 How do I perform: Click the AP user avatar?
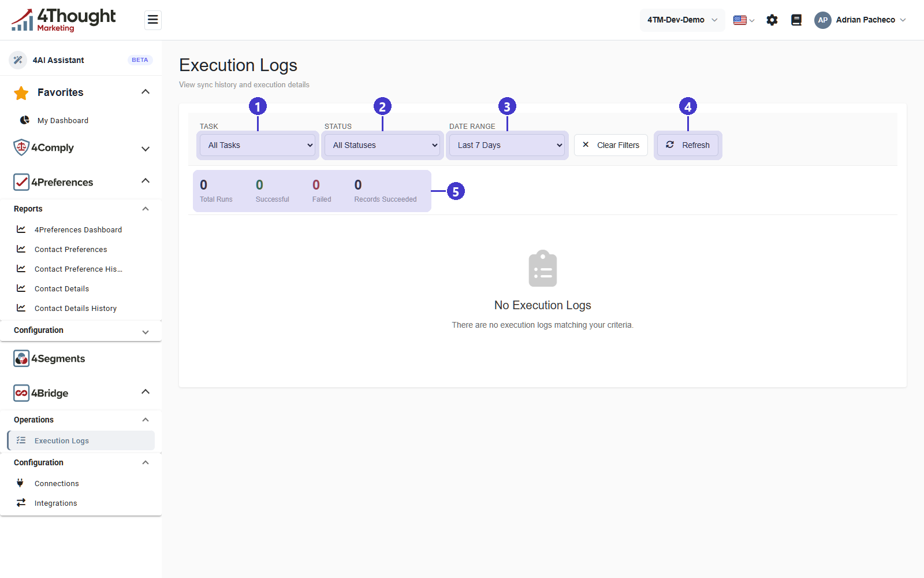pos(823,20)
